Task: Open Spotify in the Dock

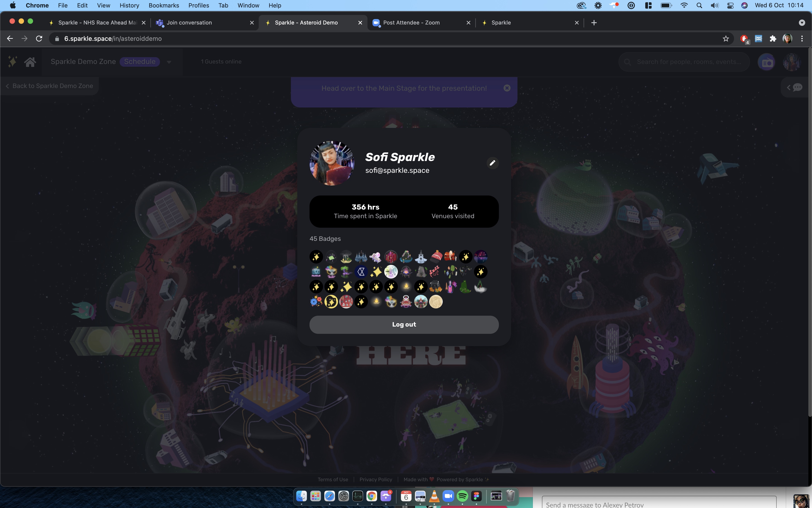Action: click(x=462, y=496)
